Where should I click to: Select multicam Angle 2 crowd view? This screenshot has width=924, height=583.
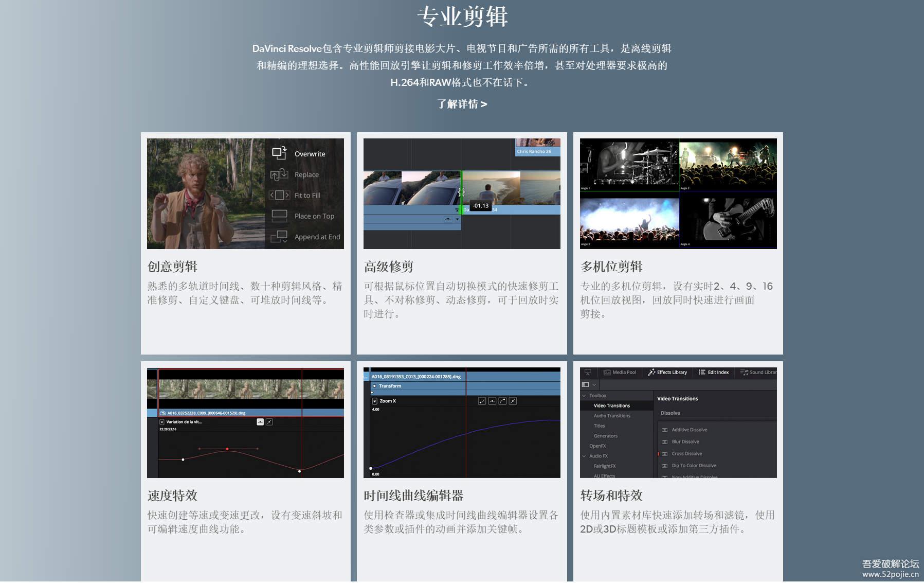click(728, 166)
